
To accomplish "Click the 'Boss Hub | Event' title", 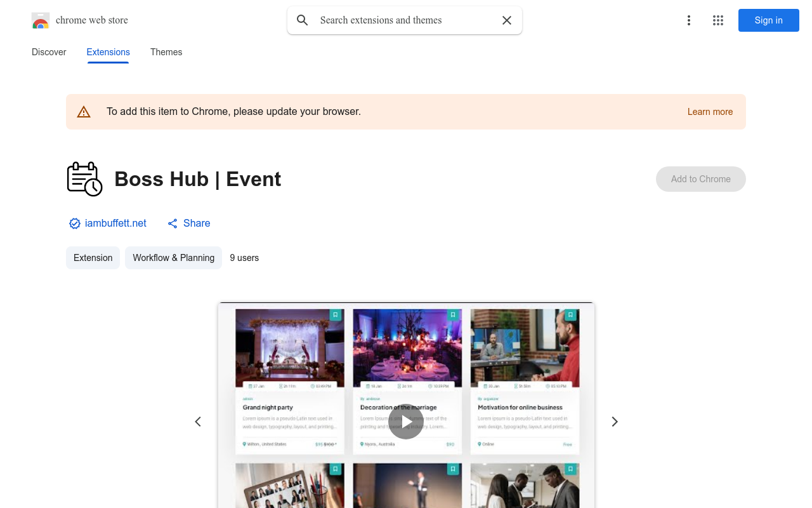I will pos(198,179).
